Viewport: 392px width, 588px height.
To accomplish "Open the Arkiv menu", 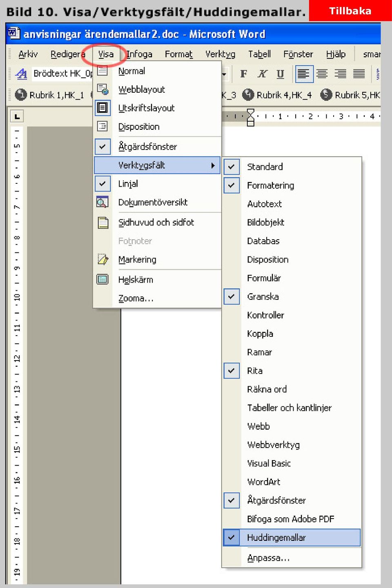I will click(28, 54).
